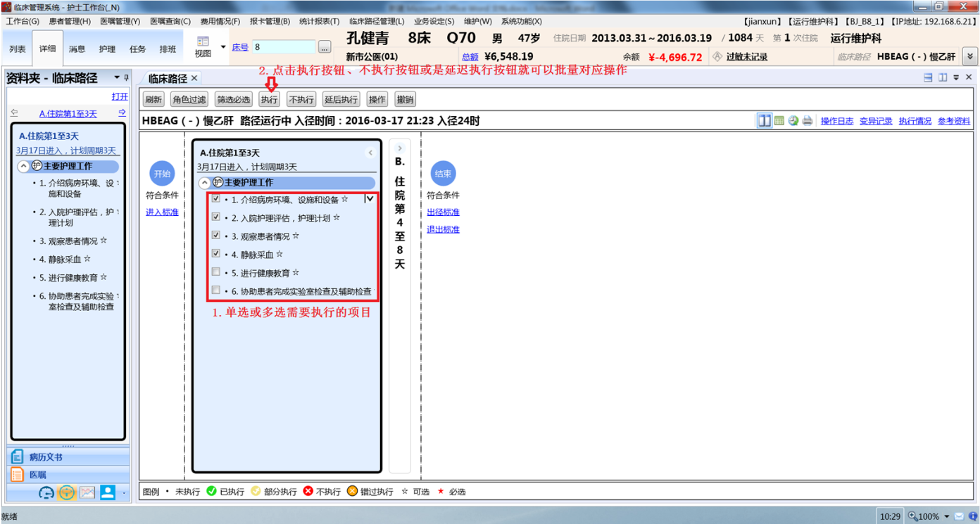The height and width of the screenshot is (524, 980).
Task: Uncheck item 1 介绍病房环境 checkbox
Action: [216, 199]
